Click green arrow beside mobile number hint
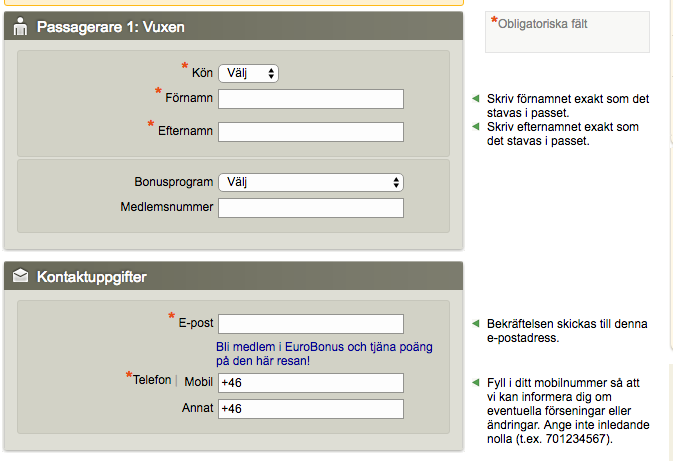673x461 pixels. [x=477, y=383]
